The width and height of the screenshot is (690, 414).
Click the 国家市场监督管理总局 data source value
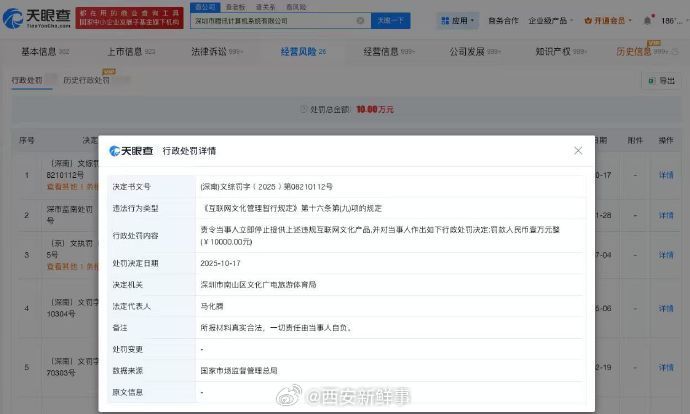coord(239,371)
